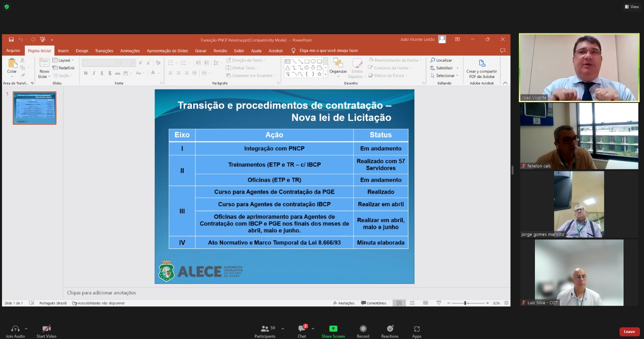This screenshot has width=644, height=339.
Task: Click the Share Screen icon
Action: point(333,329)
